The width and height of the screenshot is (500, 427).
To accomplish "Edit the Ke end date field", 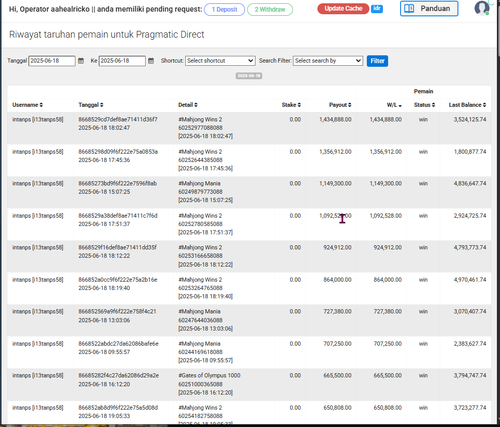I will [122, 61].
